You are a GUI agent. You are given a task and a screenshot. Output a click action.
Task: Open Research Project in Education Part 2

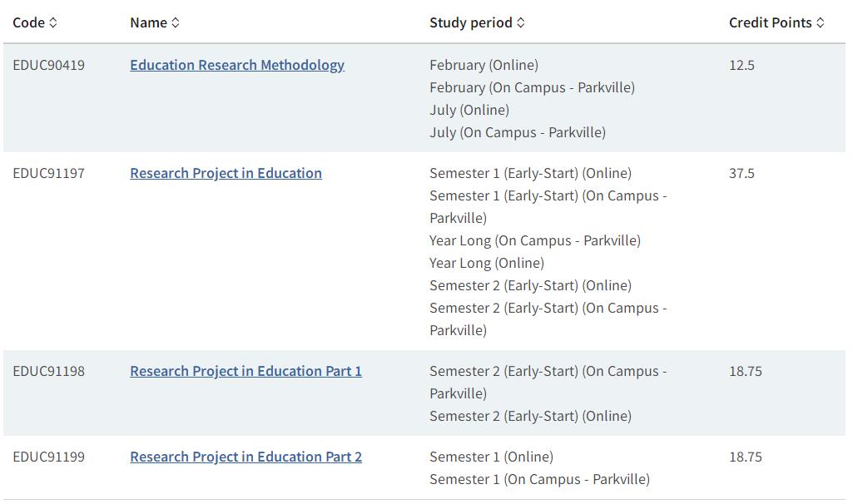tap(245, 457)
